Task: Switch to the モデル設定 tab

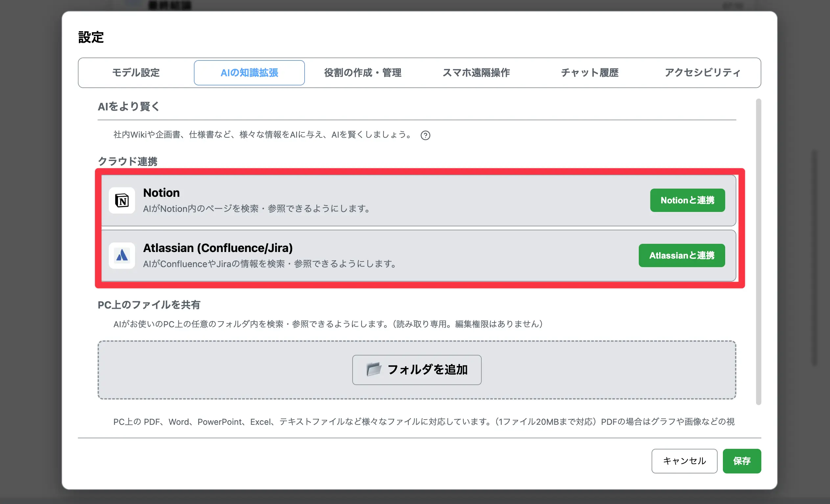Action: coord(136,73)
